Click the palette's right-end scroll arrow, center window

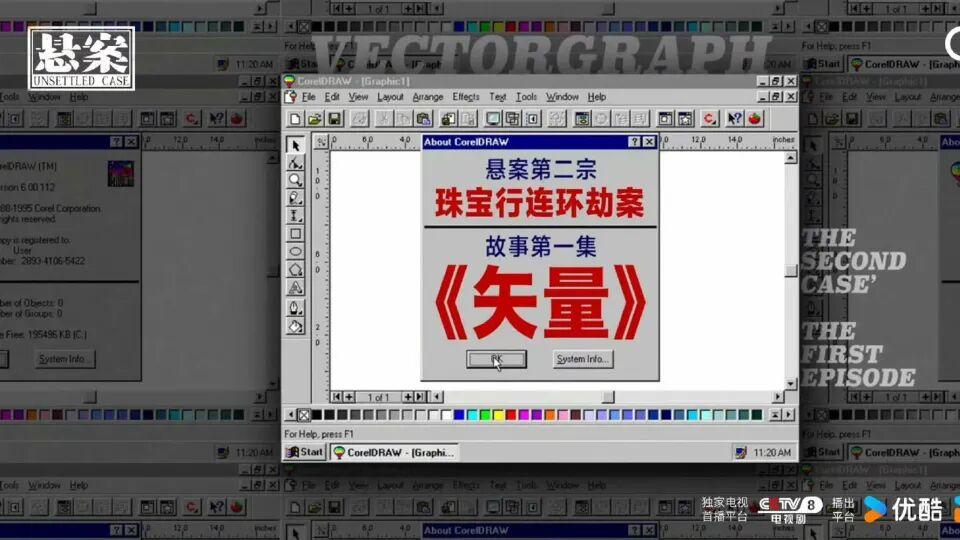click(789, 415)
